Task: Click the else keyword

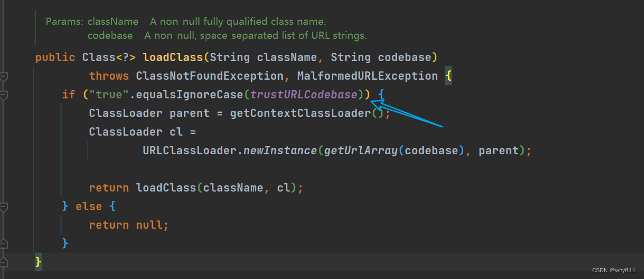Action: click(x=89, y=207)
